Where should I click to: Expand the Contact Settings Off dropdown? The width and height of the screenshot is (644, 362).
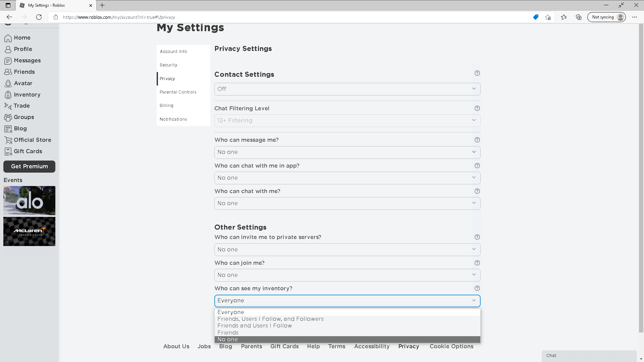pos(347,89)
